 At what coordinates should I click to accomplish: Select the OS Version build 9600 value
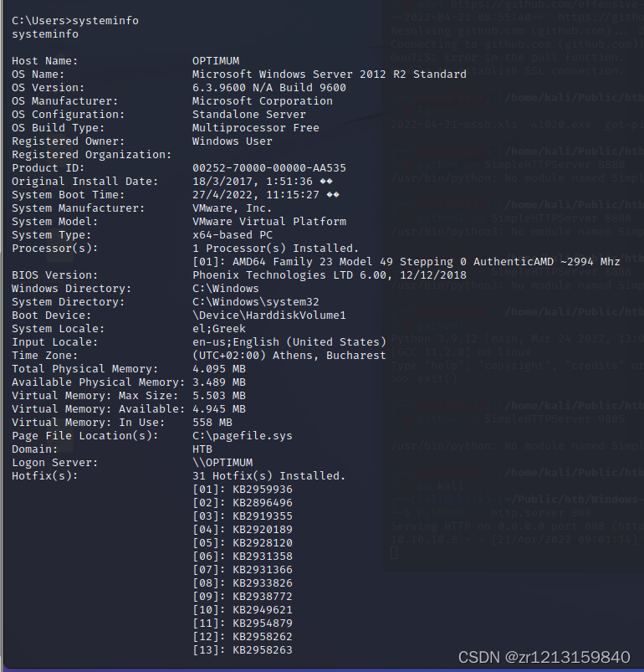point(269,87)
